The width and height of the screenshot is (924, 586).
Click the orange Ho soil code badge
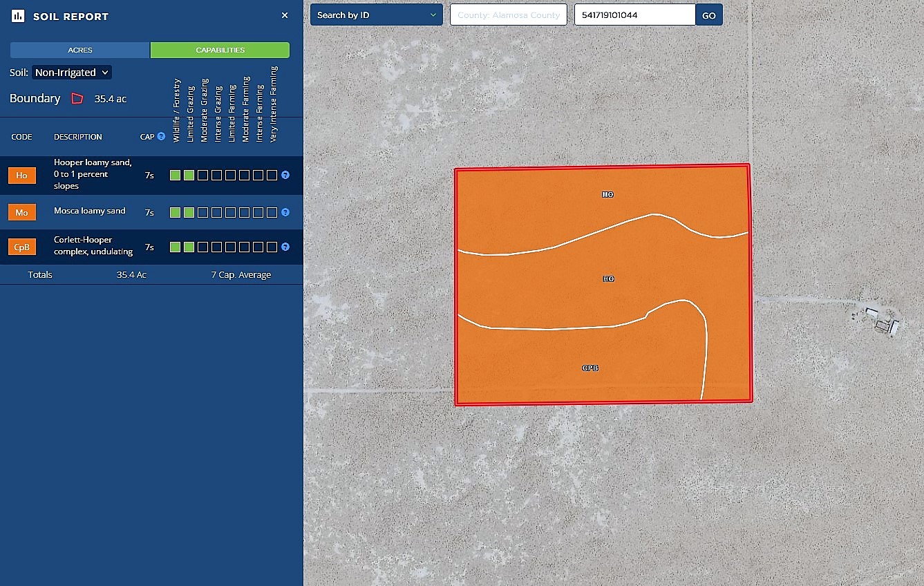click(x=21, y=176)
